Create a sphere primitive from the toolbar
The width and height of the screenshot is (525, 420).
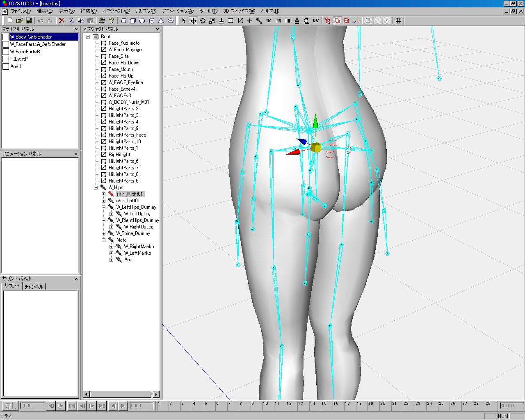[142, 21]
